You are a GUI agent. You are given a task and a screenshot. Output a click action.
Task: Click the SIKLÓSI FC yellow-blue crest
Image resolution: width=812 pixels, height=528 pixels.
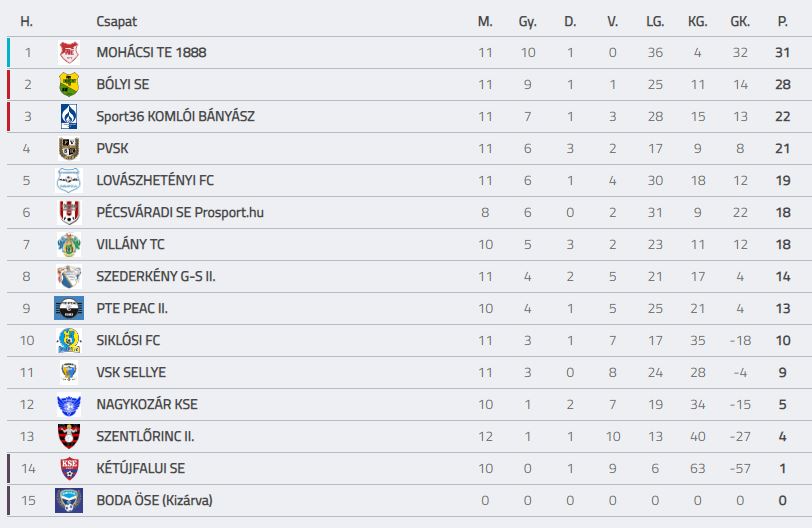coord(69,341)
